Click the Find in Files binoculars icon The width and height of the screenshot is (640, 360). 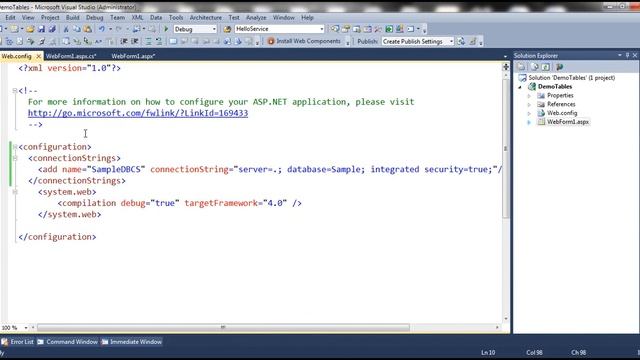point(227,29)
